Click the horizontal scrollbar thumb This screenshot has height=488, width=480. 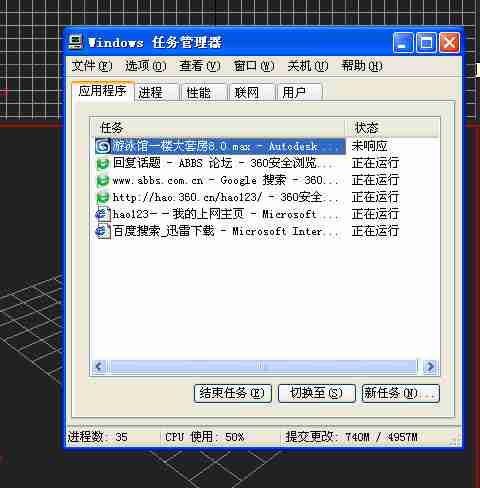point(263,367)
